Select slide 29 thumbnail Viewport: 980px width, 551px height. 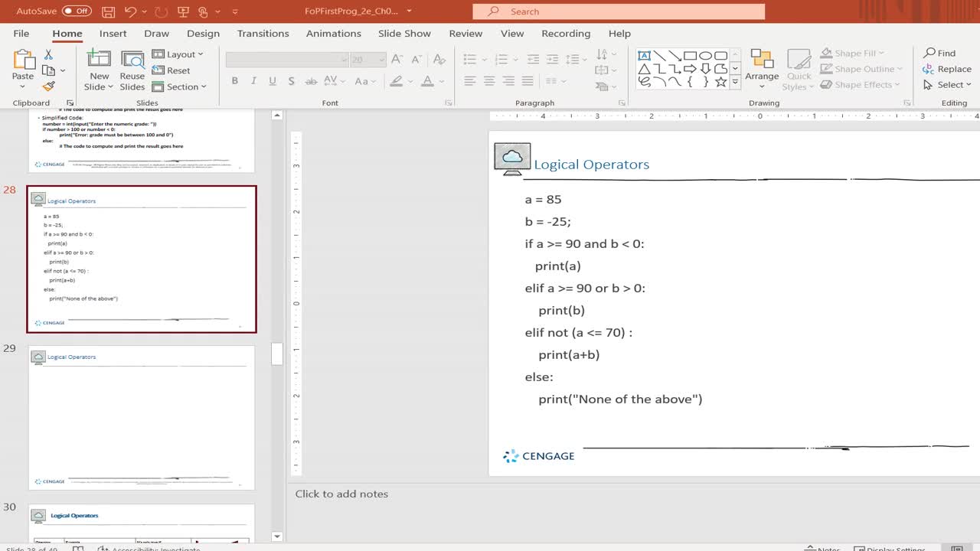click(x=142, y=417)
